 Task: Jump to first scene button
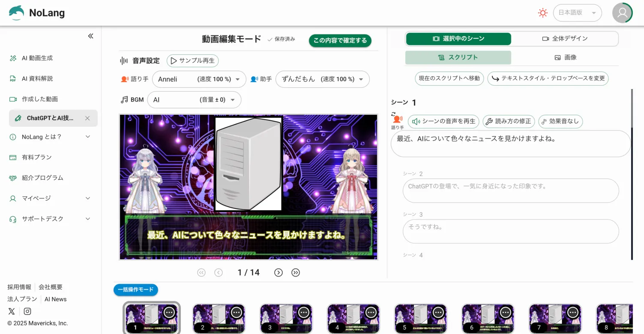pos(201,273)
